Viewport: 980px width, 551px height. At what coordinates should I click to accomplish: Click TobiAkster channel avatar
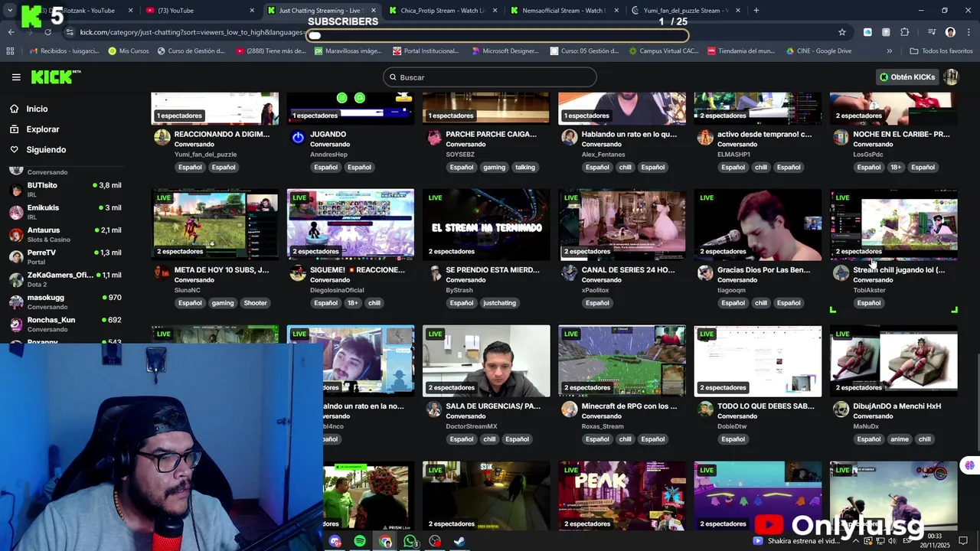(x=841, y=273)
